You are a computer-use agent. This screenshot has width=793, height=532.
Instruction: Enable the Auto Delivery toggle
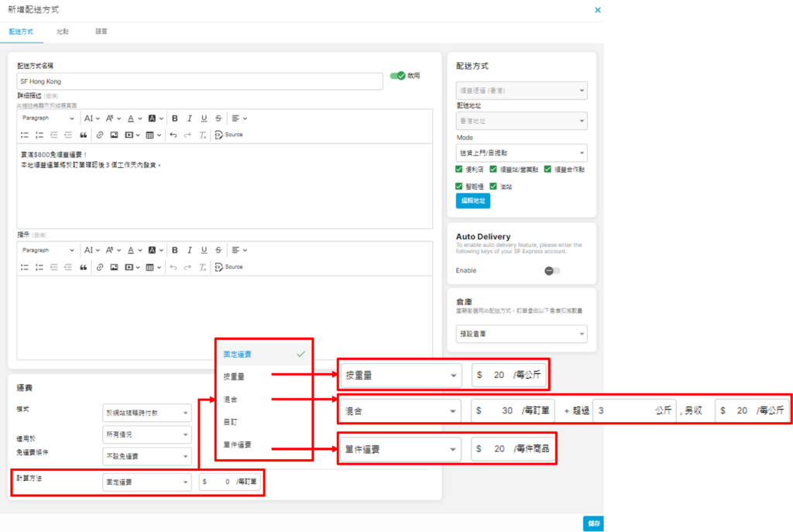click(x=551, y=271)
